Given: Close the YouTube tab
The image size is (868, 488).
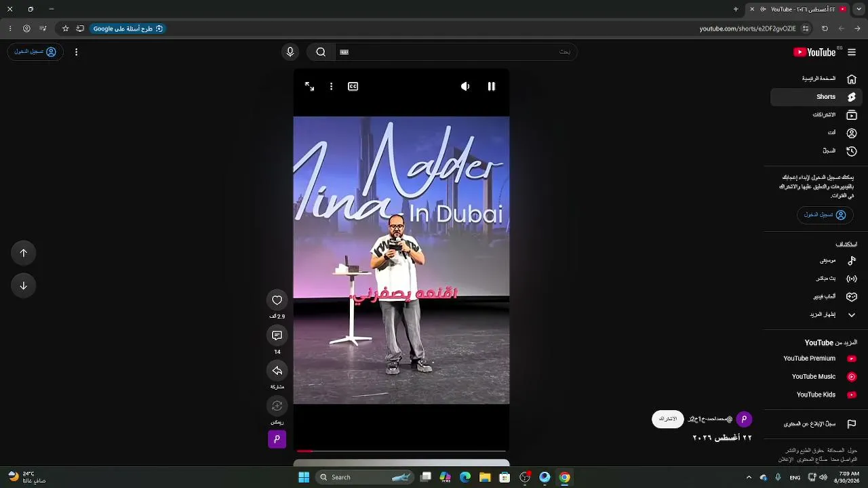Looking at the screenshot, I should (x=752, y=9).
